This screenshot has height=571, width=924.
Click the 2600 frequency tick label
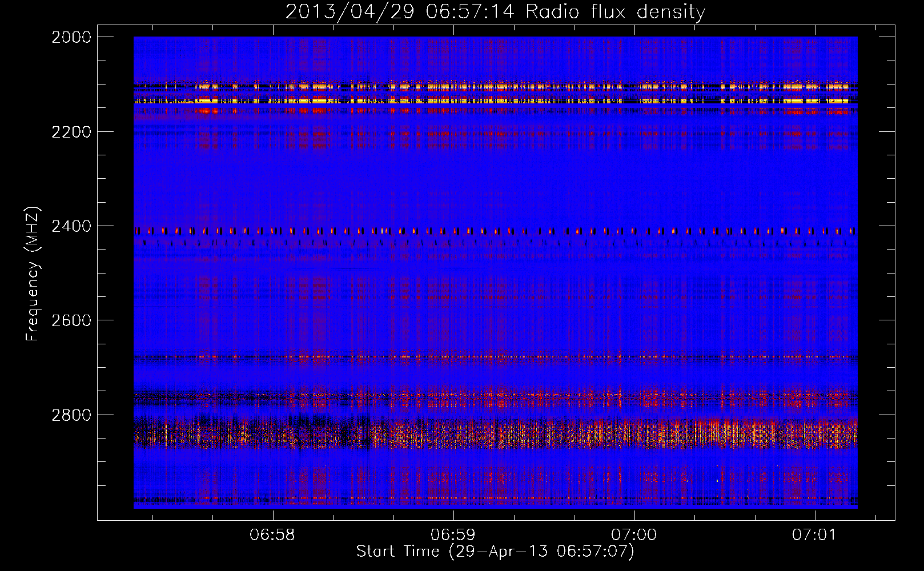tap(71, 320)
